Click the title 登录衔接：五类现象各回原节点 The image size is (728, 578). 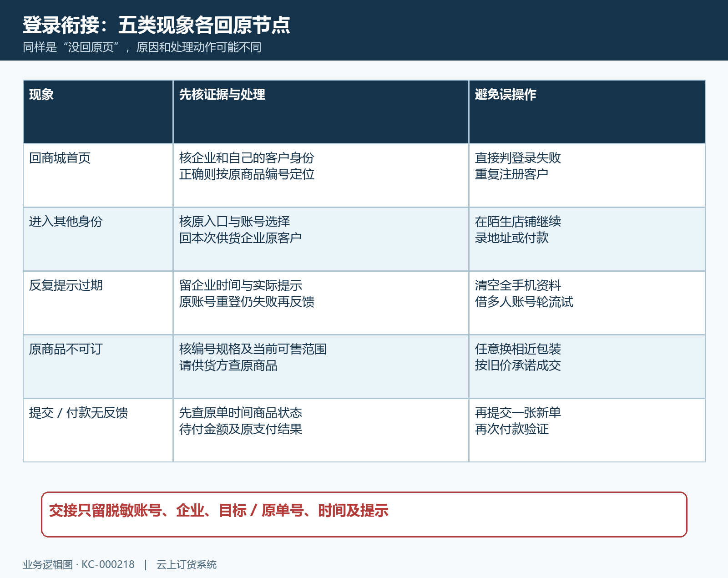tap(157, 25)
